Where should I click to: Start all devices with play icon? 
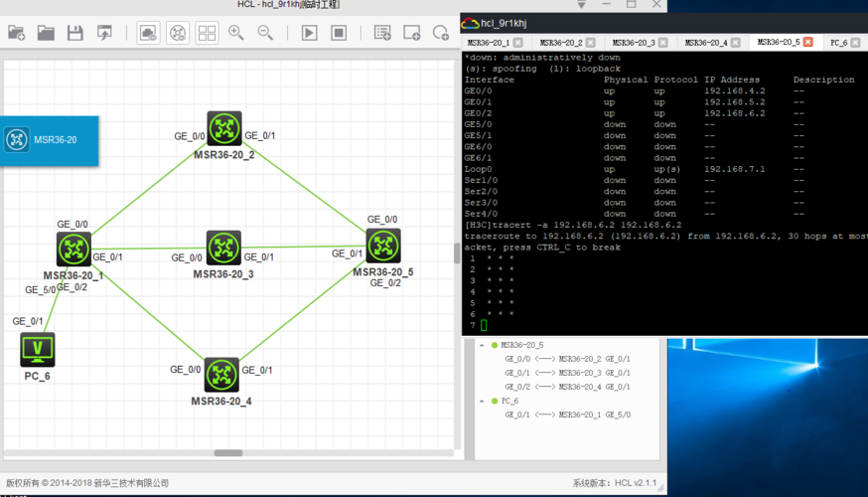tap(309, 33)
